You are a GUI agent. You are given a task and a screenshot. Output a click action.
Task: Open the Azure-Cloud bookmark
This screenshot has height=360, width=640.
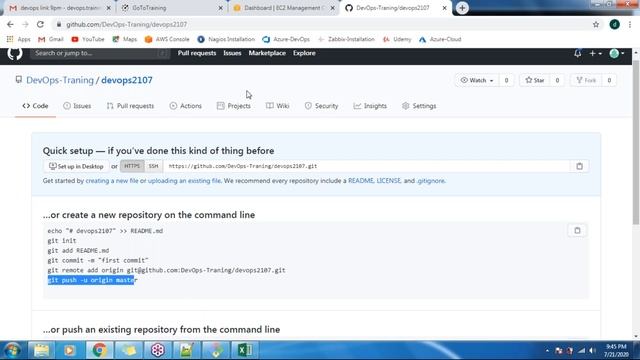[x=440, y=39]
